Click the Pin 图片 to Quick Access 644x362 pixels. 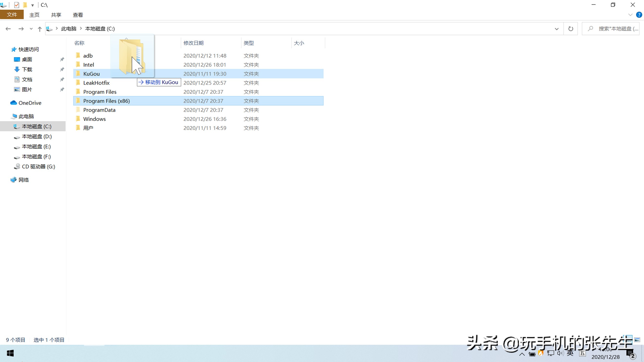[62, 89]
